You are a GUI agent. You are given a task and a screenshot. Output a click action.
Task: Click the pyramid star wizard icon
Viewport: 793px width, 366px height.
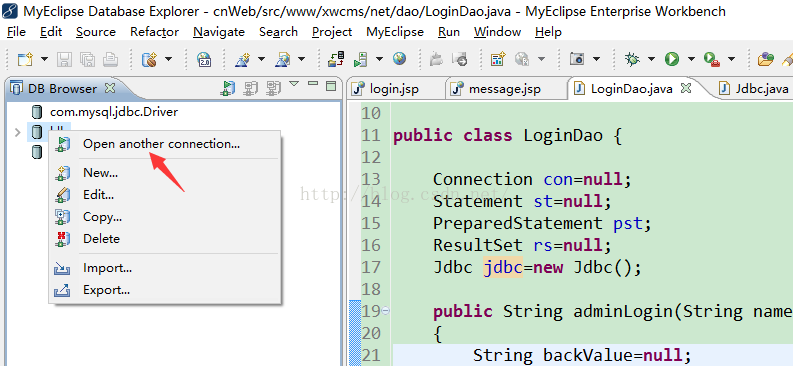tap(243, 60)
